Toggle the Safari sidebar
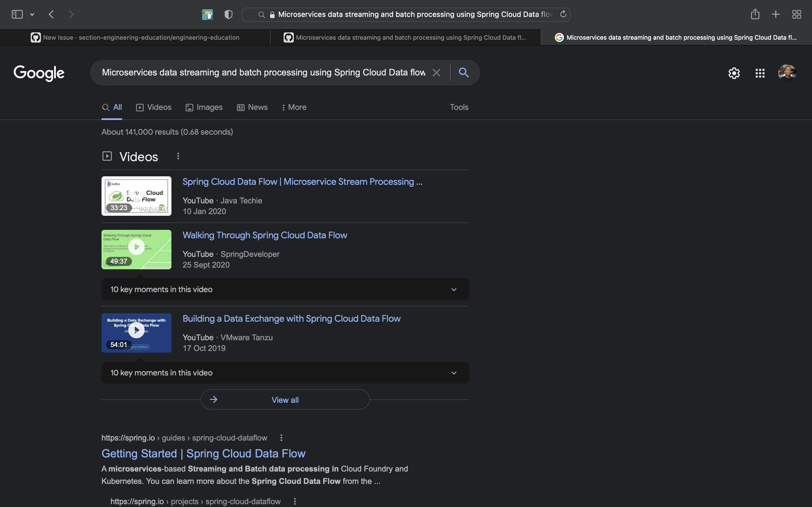The height and width of the screenshot is (507, 812). 17,14
